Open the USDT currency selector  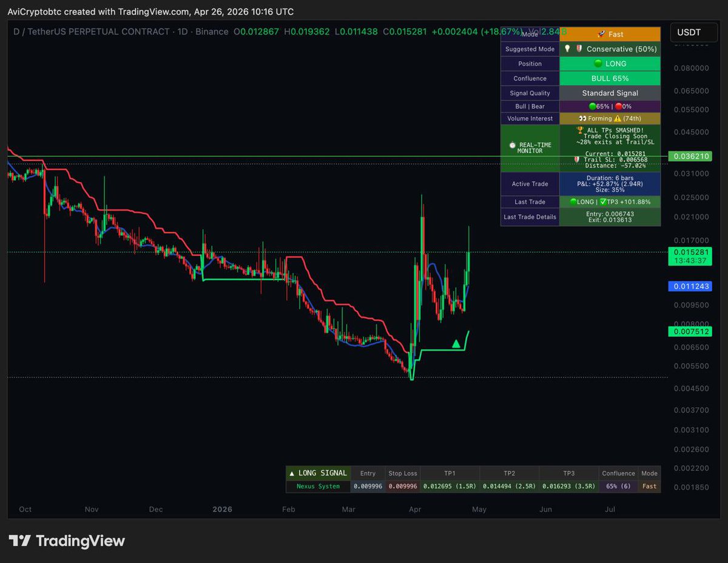point(693,32)
